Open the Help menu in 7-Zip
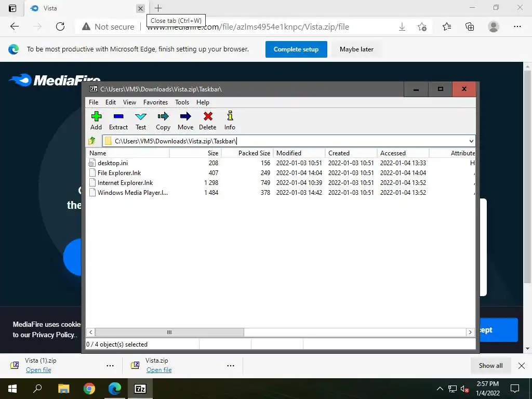The height and width of the screenshot is (399, 532). pos(203,102)
